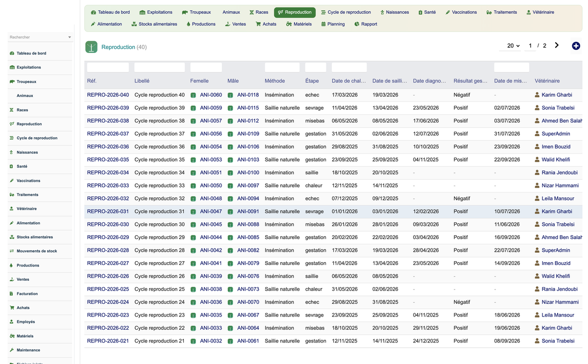Open Naissances in the top menu

tap(394, 12)
